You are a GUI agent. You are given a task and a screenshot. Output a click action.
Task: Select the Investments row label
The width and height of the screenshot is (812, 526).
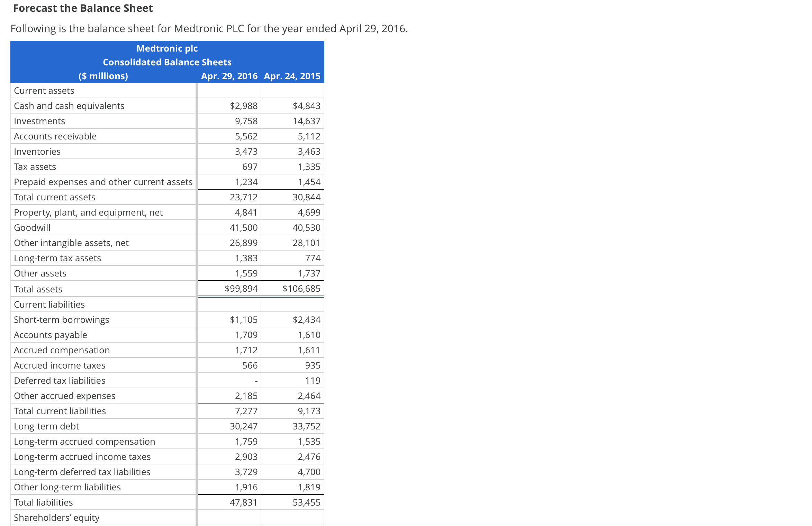[39, 121]
